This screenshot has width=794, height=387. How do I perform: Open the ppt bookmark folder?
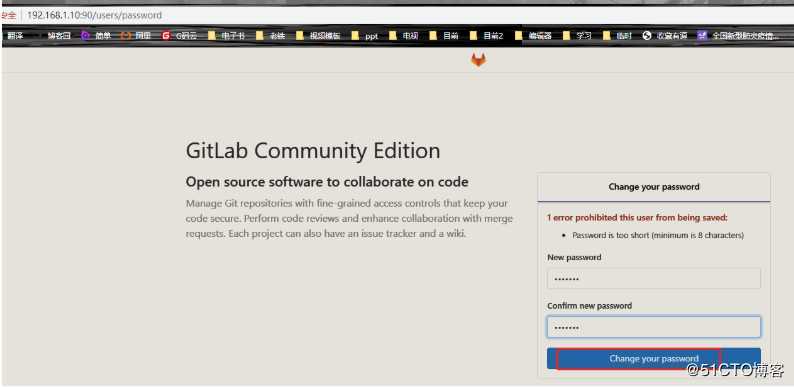click(365, 36)
